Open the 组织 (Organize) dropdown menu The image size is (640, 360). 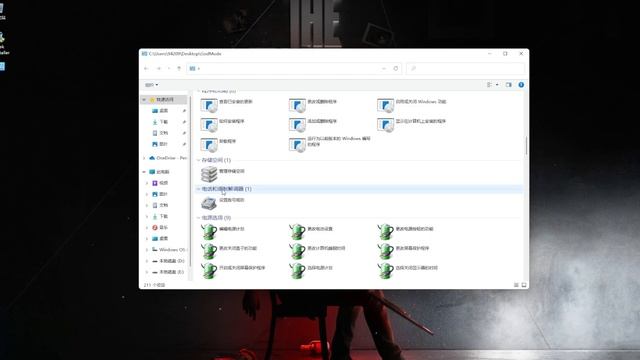coord(152,85)
